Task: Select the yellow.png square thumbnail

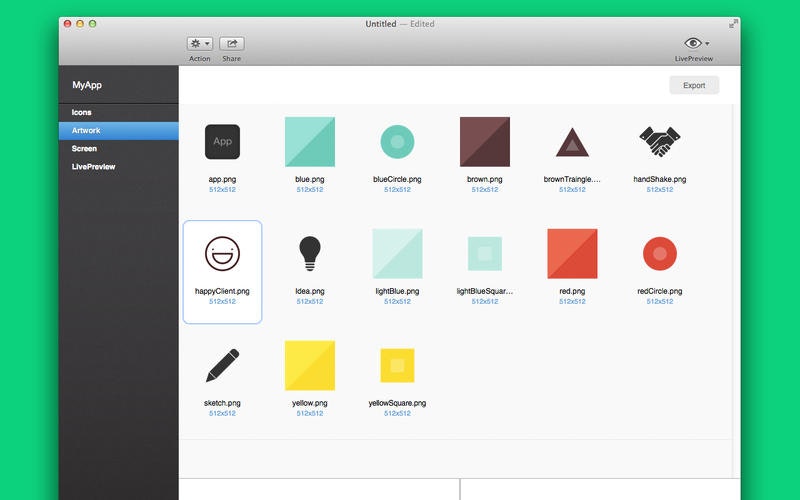Action: pos(310,365)
